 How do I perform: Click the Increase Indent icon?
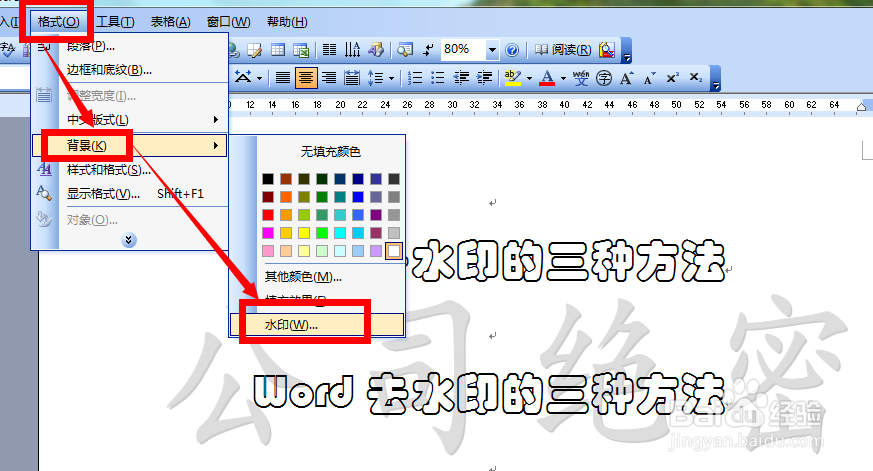(484, 77)
